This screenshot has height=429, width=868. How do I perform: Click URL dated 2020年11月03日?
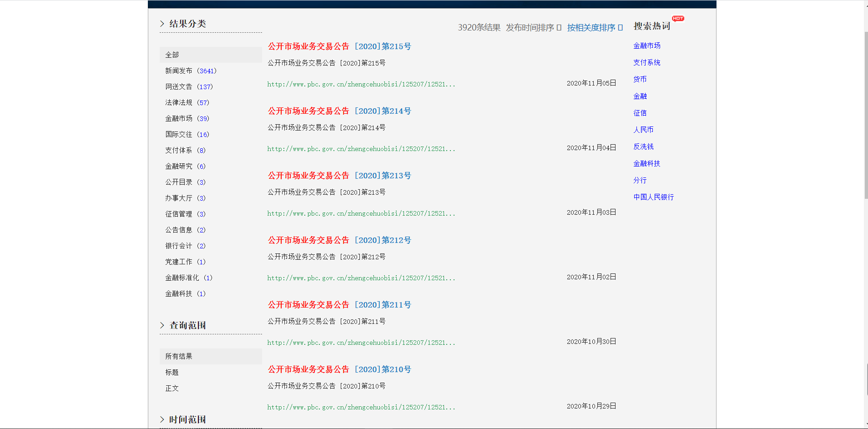click(x=361, y=213)
